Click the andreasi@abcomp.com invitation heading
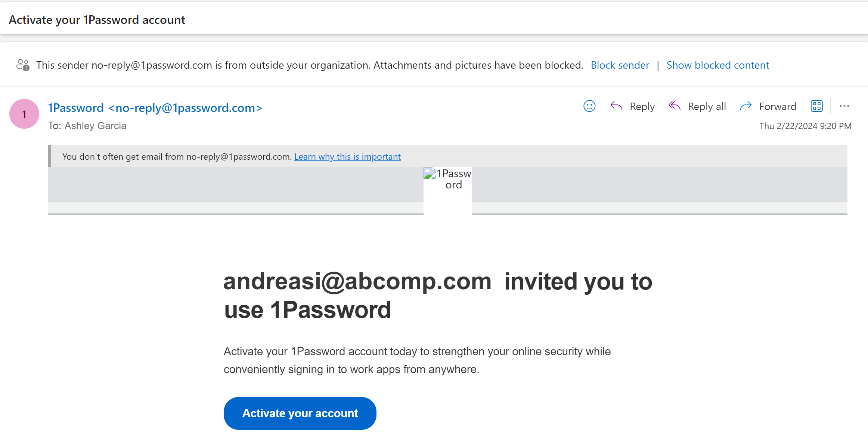 click(x=437, y=295)
